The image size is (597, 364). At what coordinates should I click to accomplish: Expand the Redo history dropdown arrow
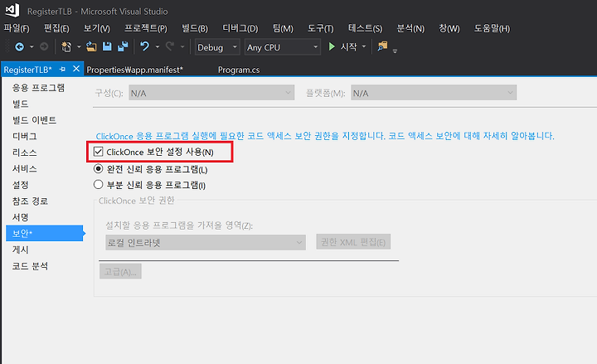(x=182, y=46)
